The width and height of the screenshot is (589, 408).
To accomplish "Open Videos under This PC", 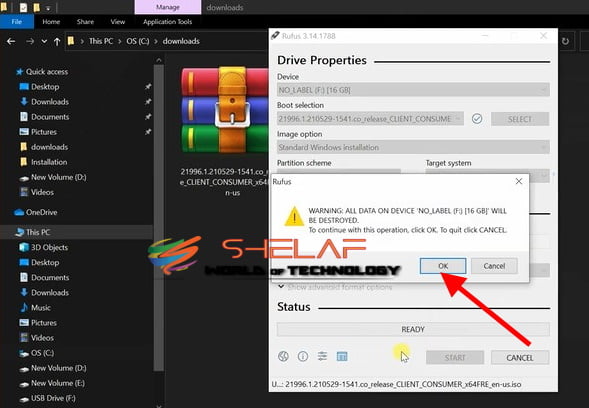I will pyautogui.click(x=42, y=338).
